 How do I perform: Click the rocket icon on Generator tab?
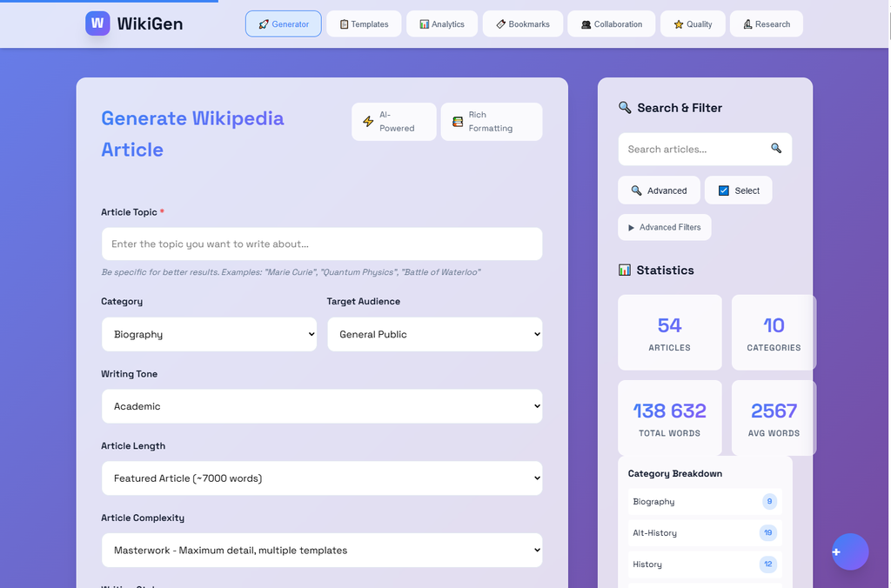[x=264, y=24]
